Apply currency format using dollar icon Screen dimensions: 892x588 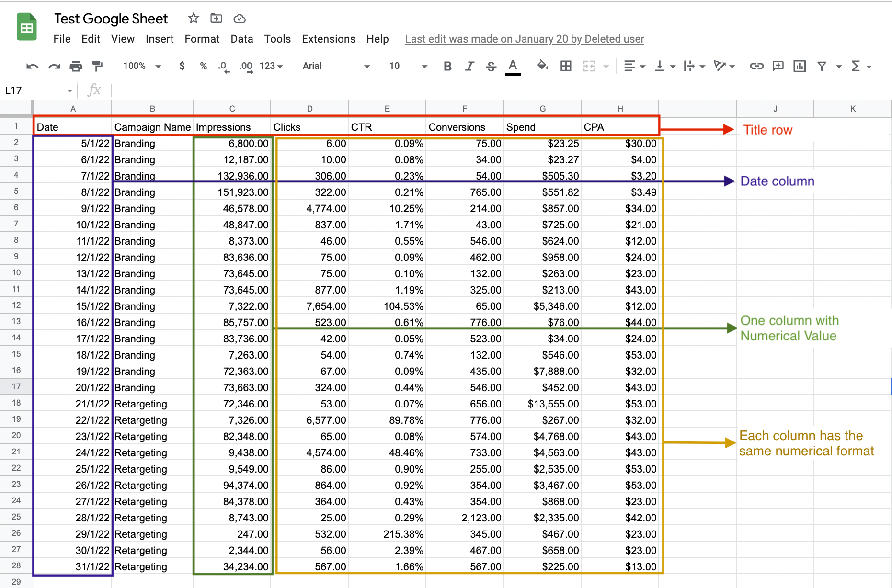(182, 66)
